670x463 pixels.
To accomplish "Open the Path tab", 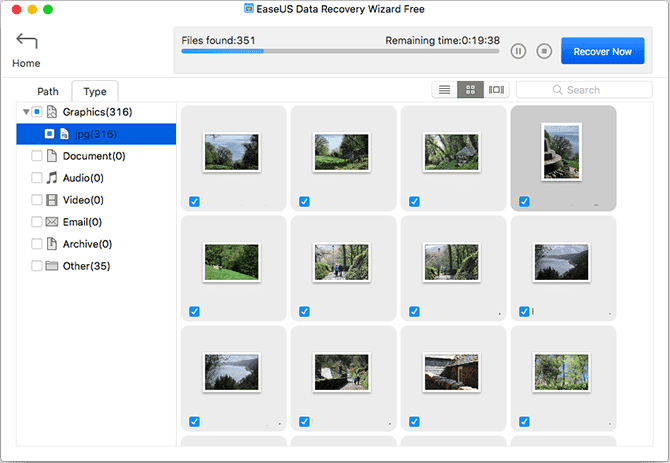I will click(48, 91).
